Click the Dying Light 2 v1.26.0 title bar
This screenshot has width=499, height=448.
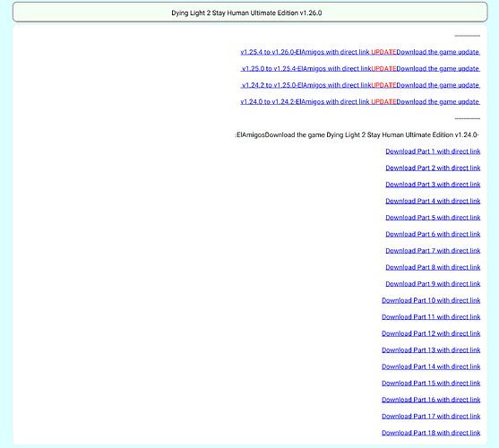250,12
